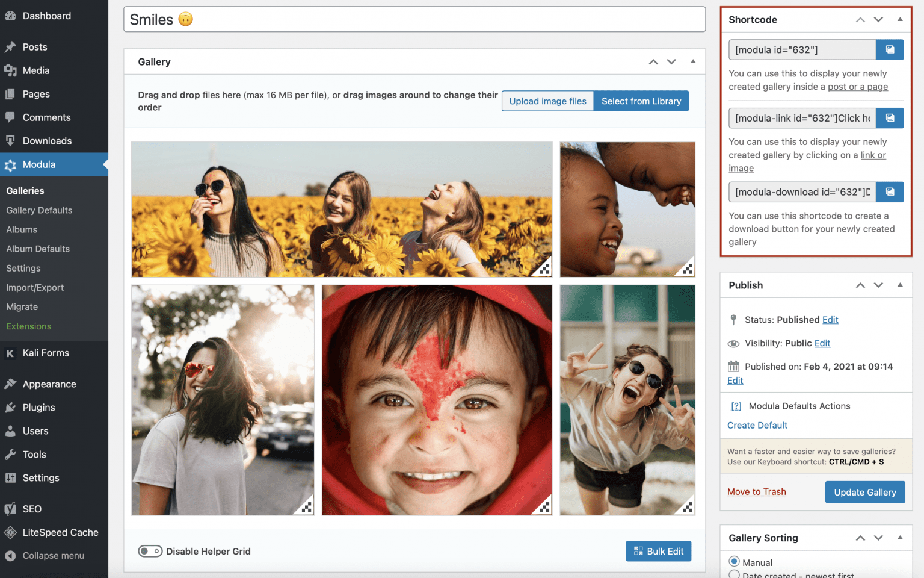Click the Collapse menu arrow icon
924x578 pixels.
[x=10, y=556]
